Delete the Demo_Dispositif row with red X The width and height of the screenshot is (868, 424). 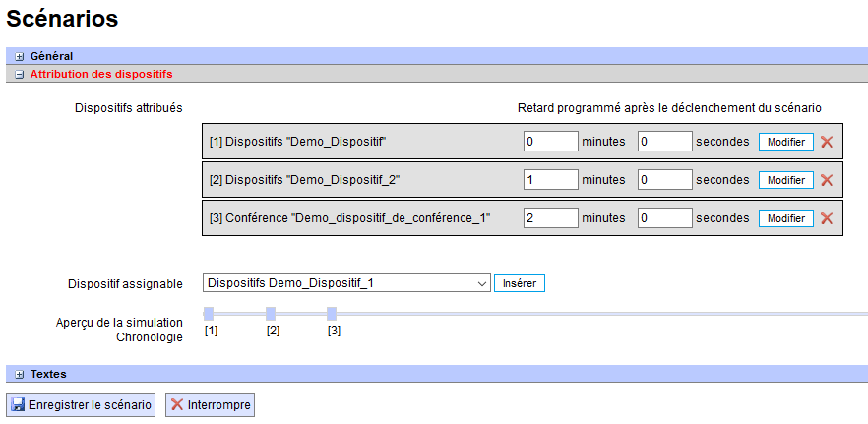pyautogui.click(x=827, y=142)
